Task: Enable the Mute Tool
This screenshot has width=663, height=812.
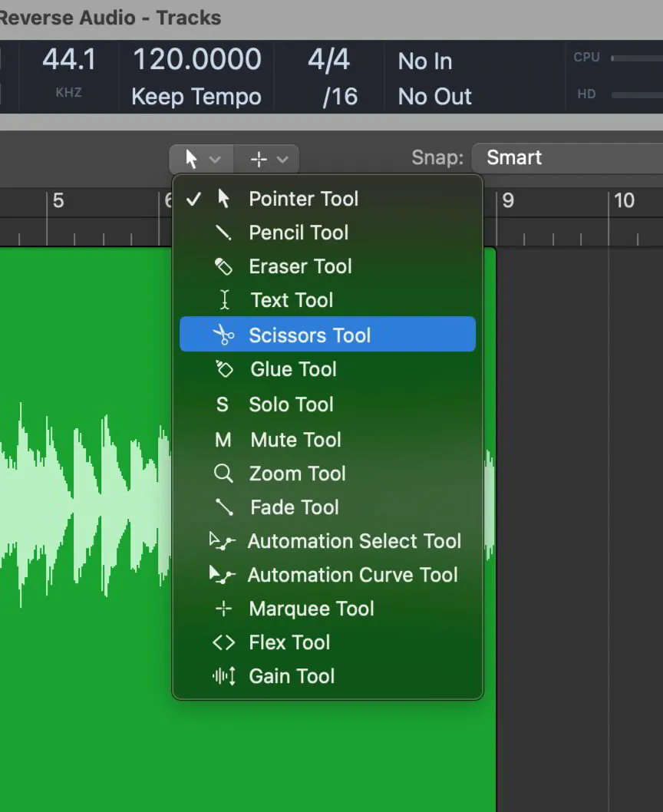Action: pos(295,440)
